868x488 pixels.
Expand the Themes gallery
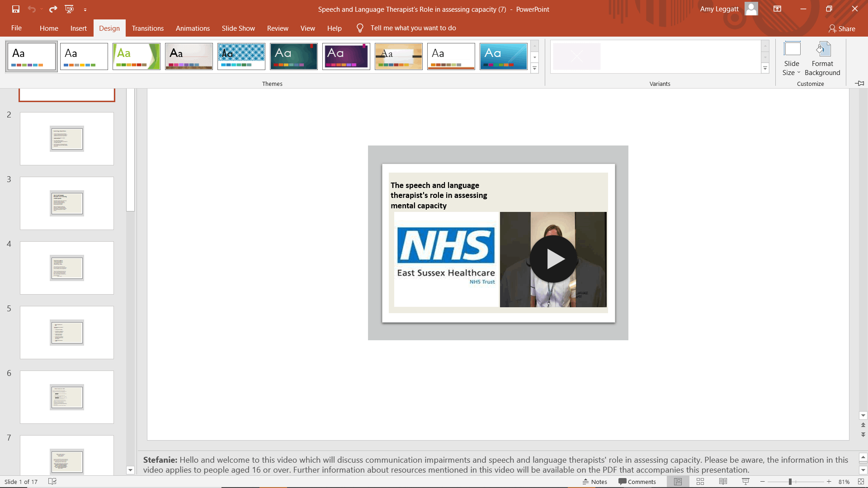click(x=534, y=69)
